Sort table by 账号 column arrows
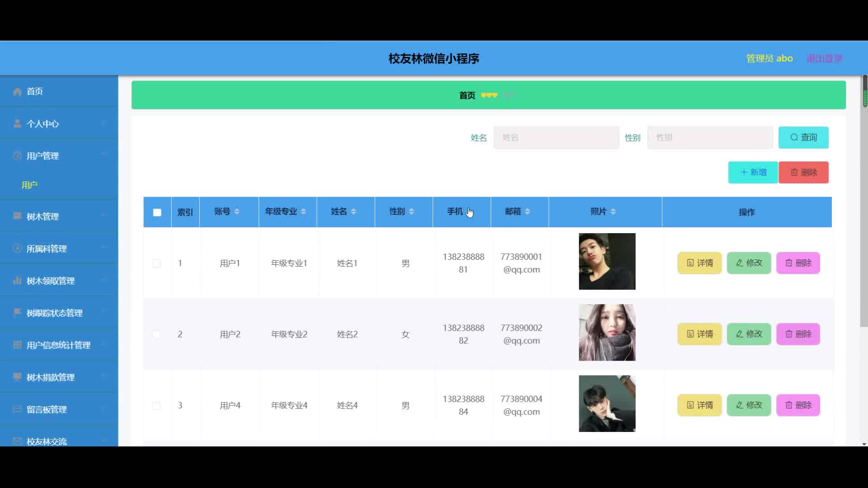868x488 pixels. 236,211
